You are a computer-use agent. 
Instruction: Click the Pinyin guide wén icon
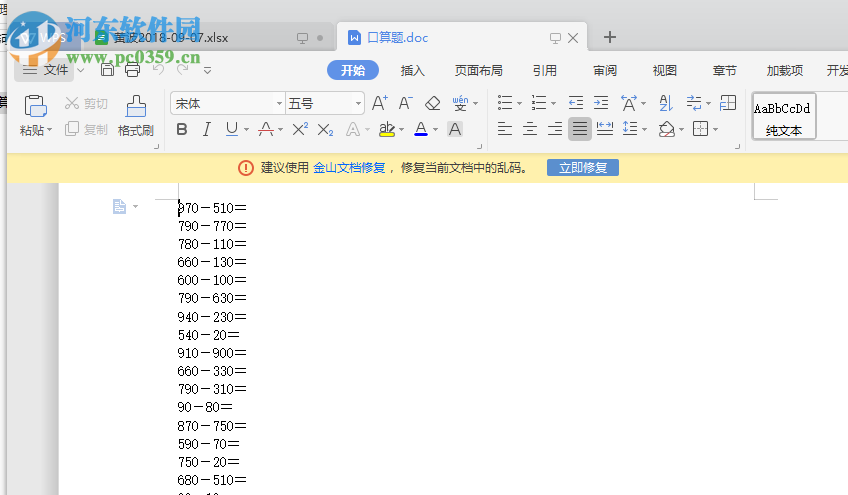coord(460,103)
